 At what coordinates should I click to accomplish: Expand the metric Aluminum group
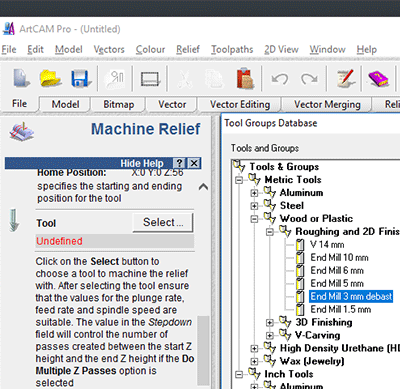click(x=254, y=193)
